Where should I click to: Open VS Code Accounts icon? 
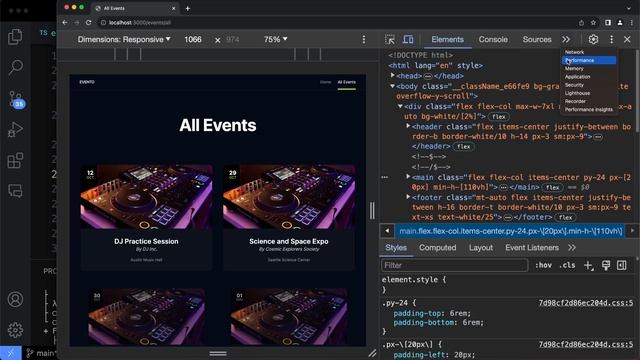(x=15, y=299)
